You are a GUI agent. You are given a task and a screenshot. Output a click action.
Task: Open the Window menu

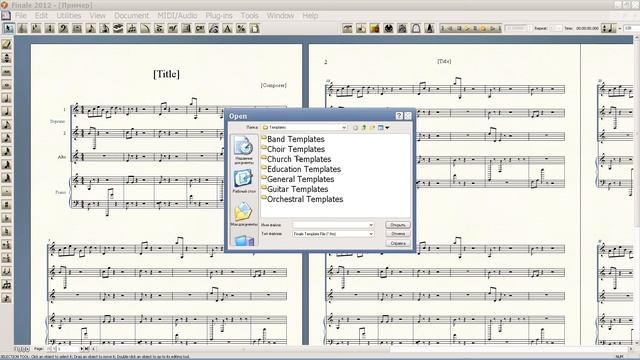(x=280, y=16)
